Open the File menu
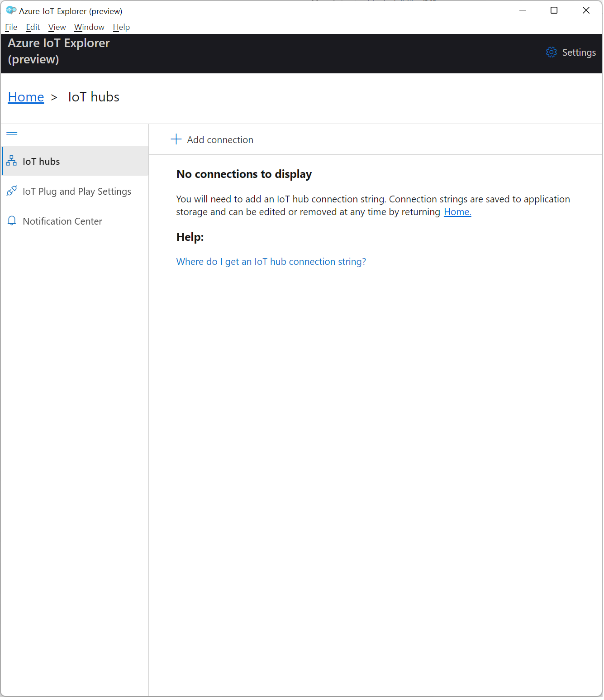The width and height of the screenshot is (604, 700). [x=11, y=27]
